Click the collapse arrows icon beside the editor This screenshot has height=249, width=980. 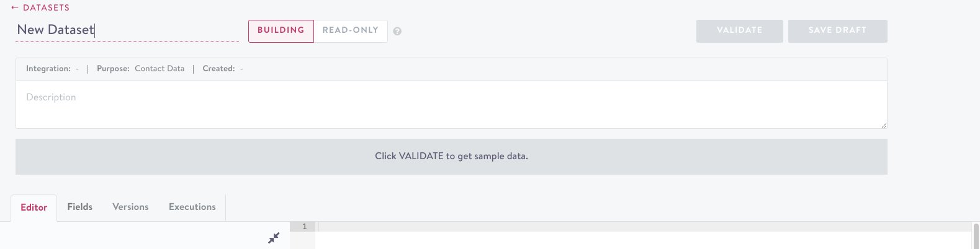point(274,238)
